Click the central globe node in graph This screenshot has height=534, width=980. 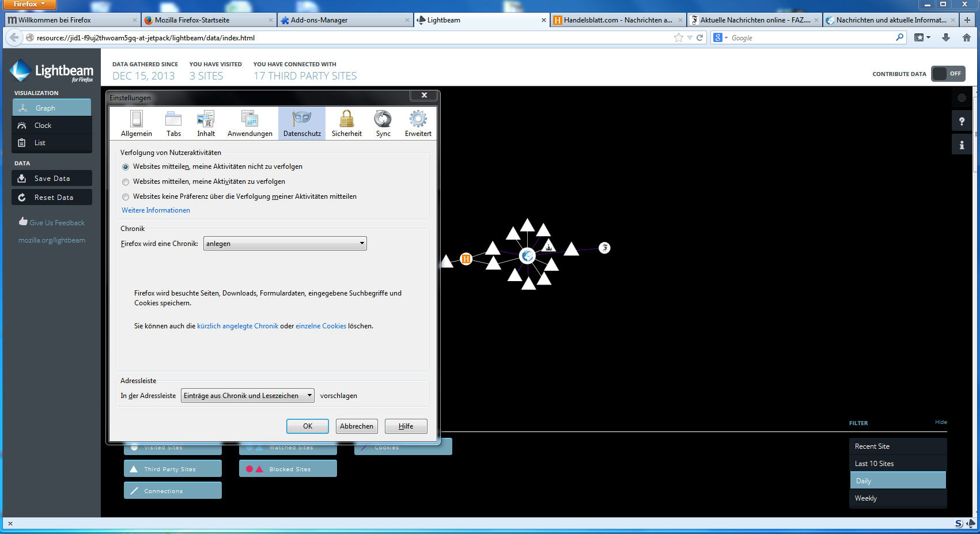pyautogui.click(x=527, y=256)
